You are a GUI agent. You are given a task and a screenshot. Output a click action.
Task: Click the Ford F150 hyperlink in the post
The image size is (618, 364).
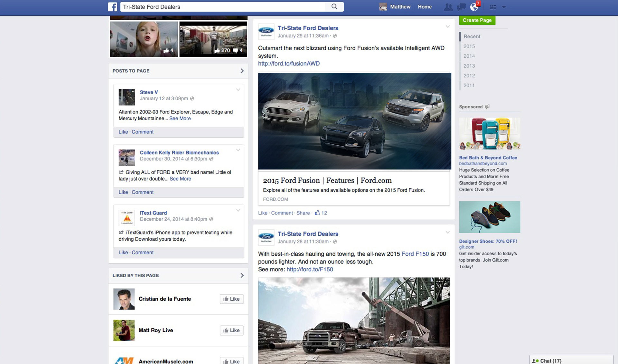[x=415, y=254]
